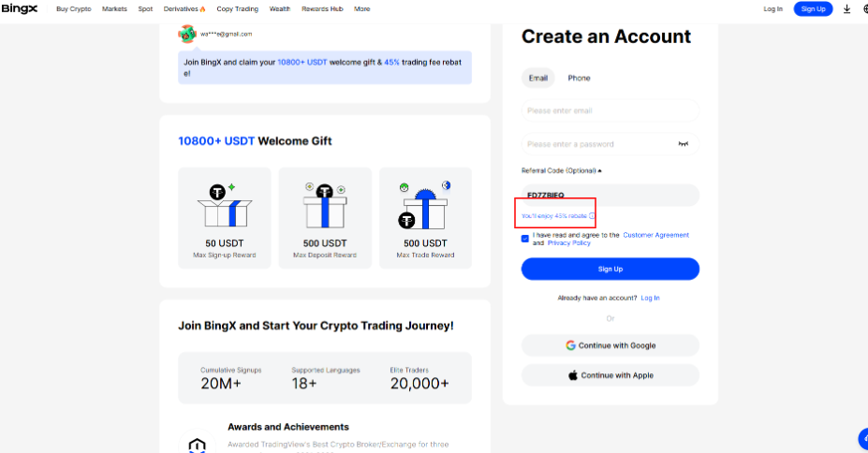868x453 pixels.
Task: Click the 50 USDT gift box image
Action: (x=225, y=205)
